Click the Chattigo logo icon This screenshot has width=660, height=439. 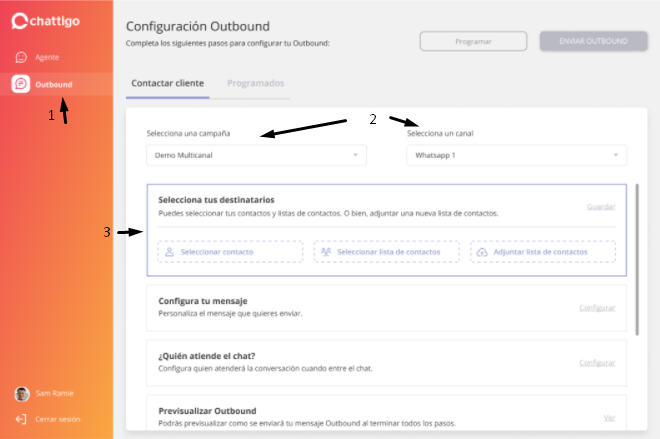point(20,20)
